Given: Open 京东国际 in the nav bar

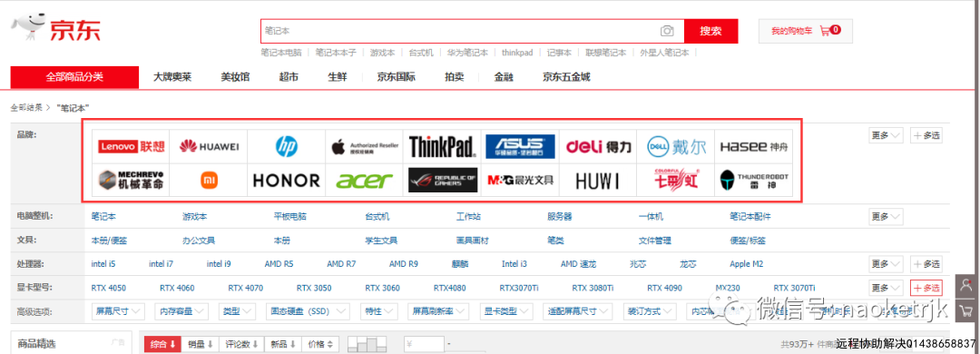Looking at the screenshot, I should tap(397, 77).
